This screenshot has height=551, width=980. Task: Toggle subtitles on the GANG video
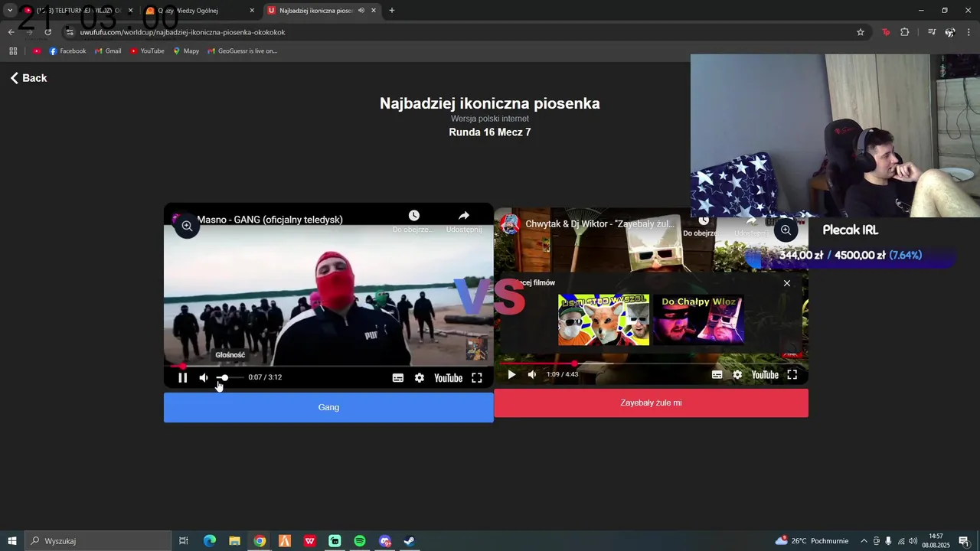[398, 377]
